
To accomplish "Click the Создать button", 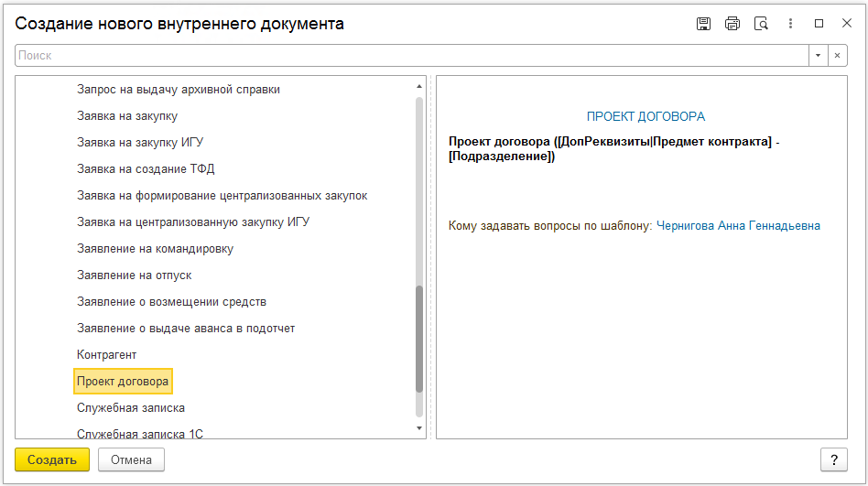I will [x=52, y=460].
